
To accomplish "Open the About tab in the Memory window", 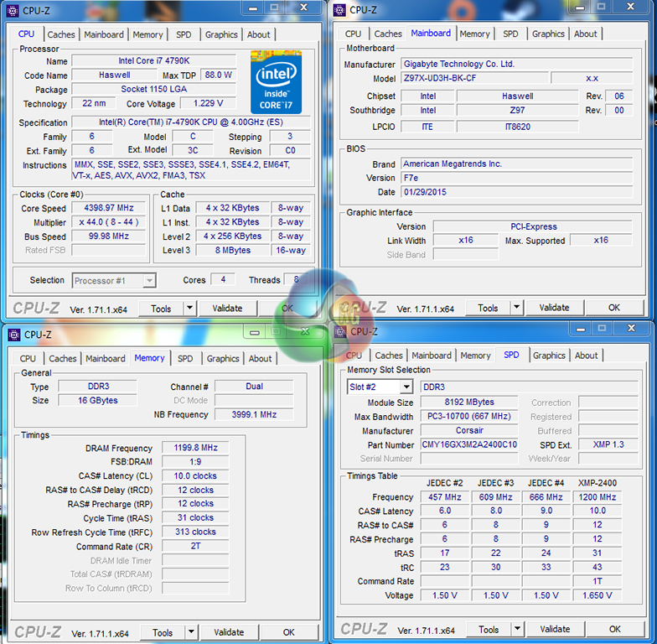I will (260, 359).
